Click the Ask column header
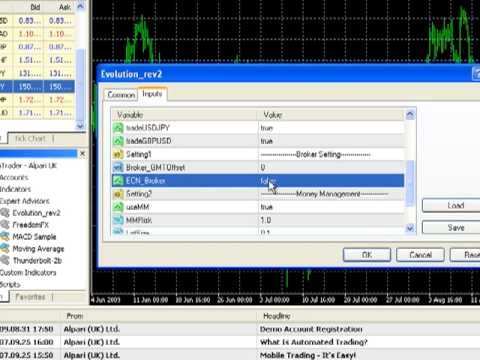 click(x=59, y=7)
